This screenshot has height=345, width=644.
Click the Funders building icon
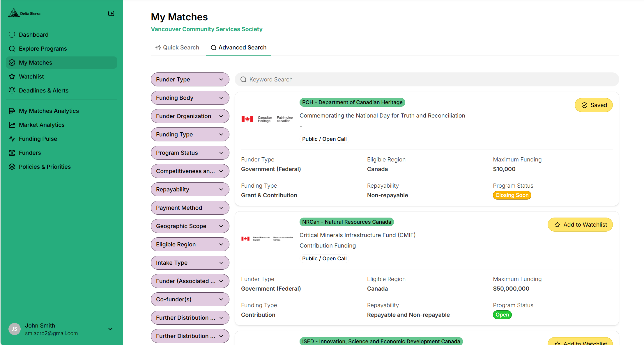click(x=12, y=153)
